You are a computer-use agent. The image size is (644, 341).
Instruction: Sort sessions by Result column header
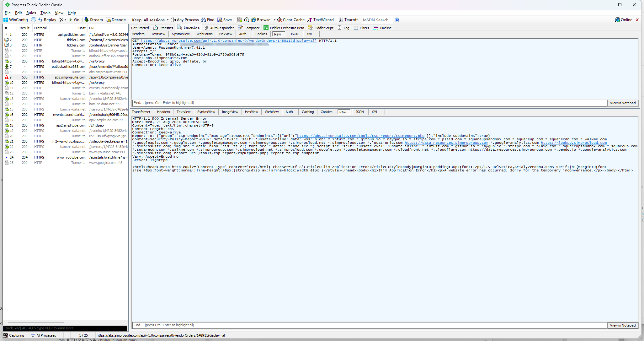pos(24,28)
